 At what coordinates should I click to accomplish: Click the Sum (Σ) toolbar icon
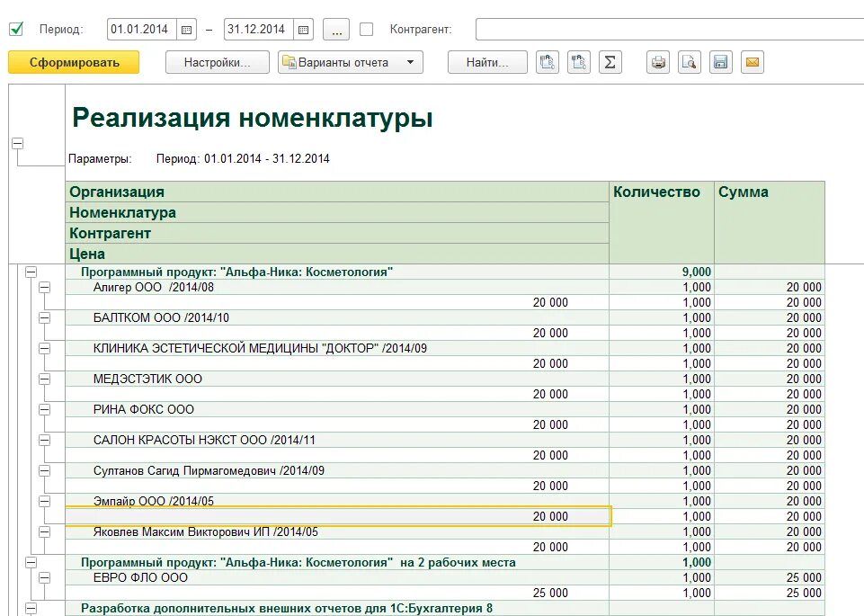610,62
